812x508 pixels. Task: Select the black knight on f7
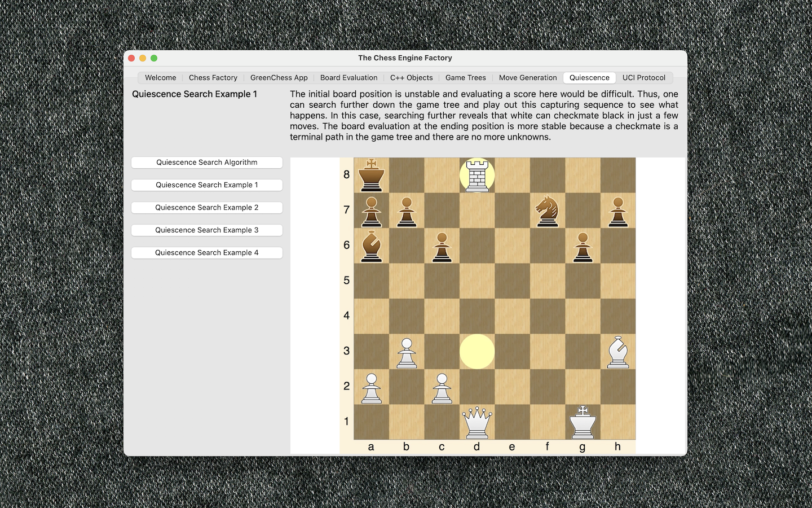[548, 211]
